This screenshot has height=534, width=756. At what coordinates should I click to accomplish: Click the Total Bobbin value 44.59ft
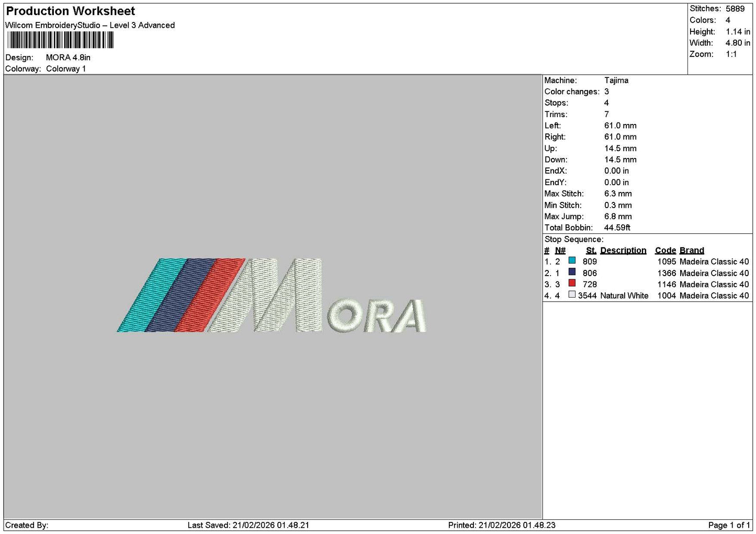[617, 228]
